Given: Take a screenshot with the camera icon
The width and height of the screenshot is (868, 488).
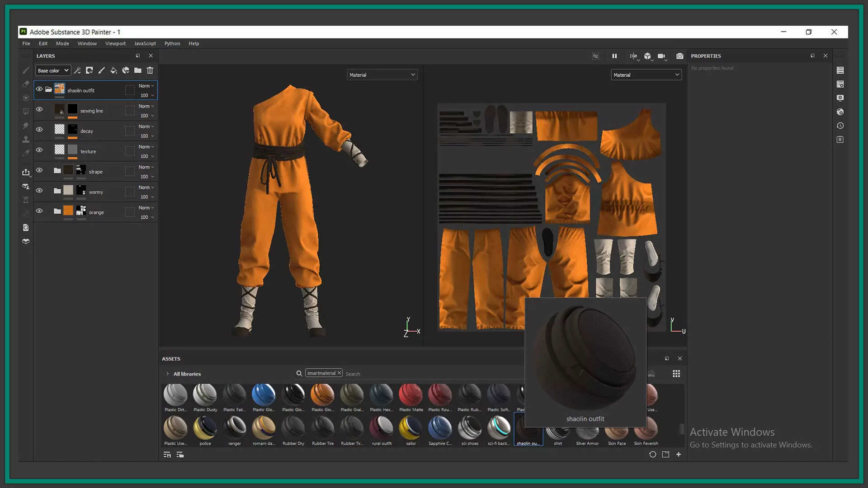Looking at the screenshot, I should click(x=680, y=56).
